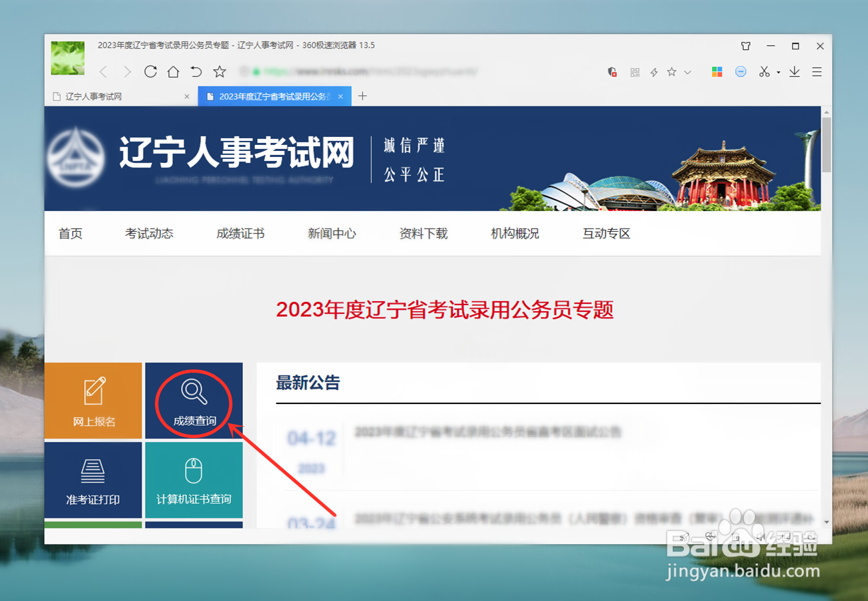Reload the page with the refresh icon

click(150, 71)
